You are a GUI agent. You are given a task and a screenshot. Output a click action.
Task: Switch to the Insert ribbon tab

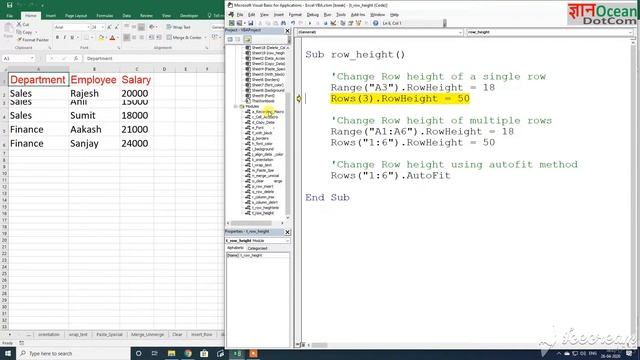(x=51, y=16)
